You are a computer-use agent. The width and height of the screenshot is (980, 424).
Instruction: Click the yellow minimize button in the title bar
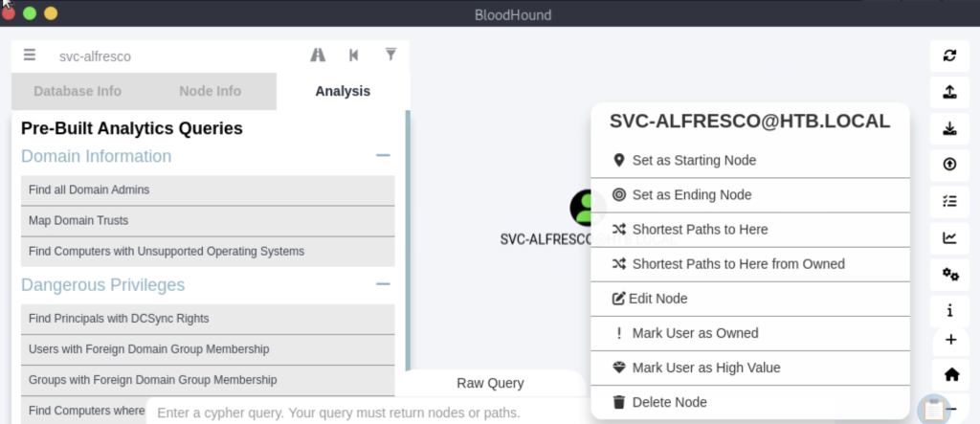click(51, 13)
